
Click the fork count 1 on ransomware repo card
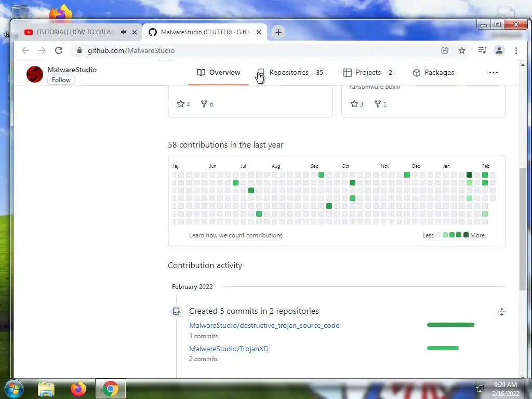click(380, 104)
